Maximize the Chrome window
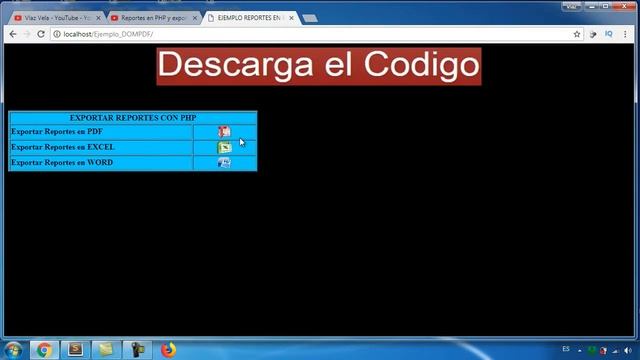The width and height of the screenshot is (640, 360). click(x=605, y=6)
